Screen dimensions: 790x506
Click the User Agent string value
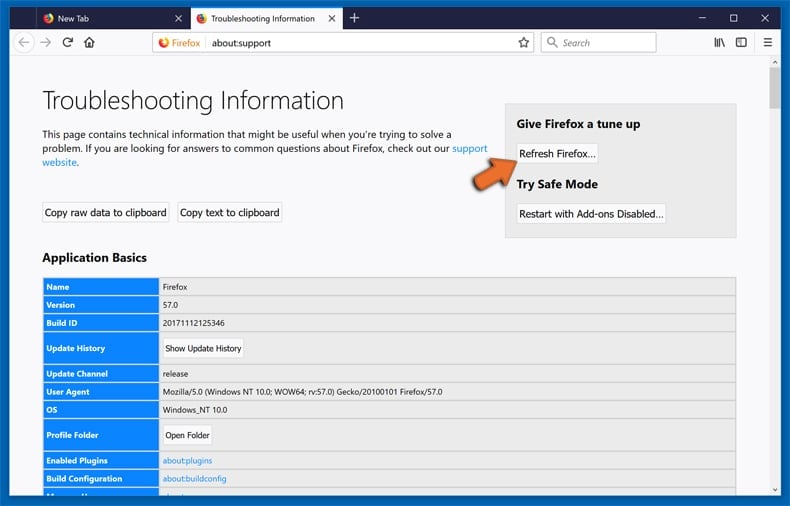click(x=302, y=392)
